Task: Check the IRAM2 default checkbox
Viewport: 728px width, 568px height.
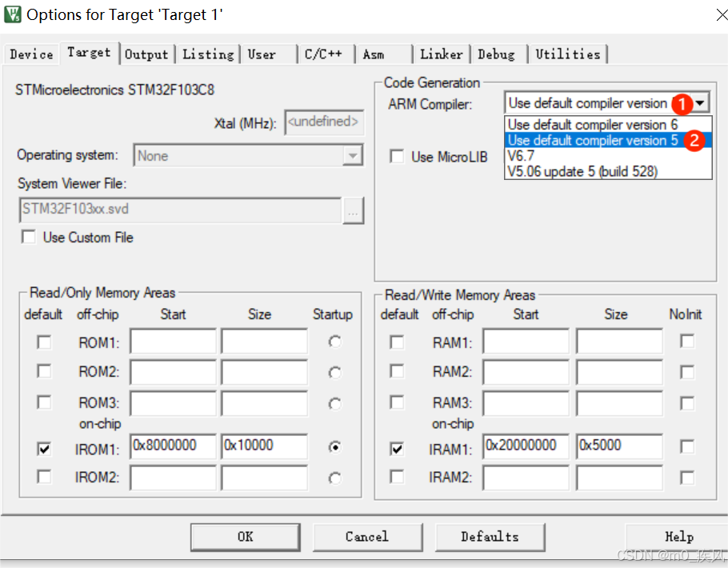Action: 397,477
